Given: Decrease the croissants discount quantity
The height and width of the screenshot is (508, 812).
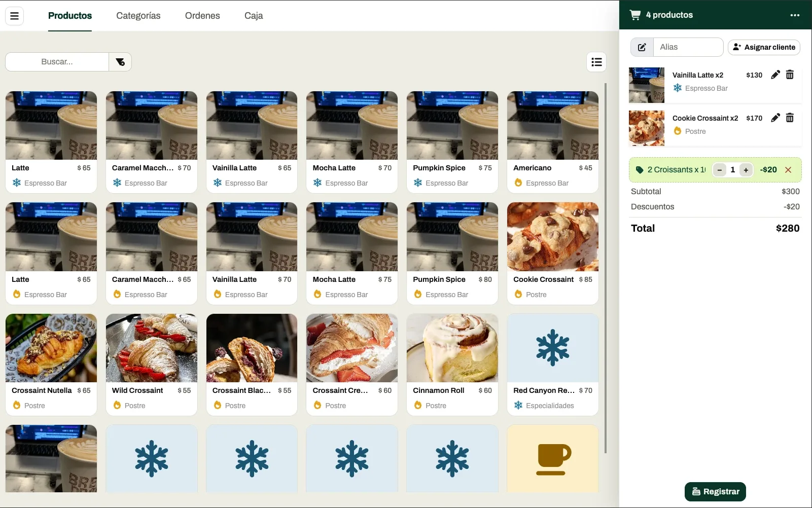Looking at the screenshot, I should tap(719, 170).
